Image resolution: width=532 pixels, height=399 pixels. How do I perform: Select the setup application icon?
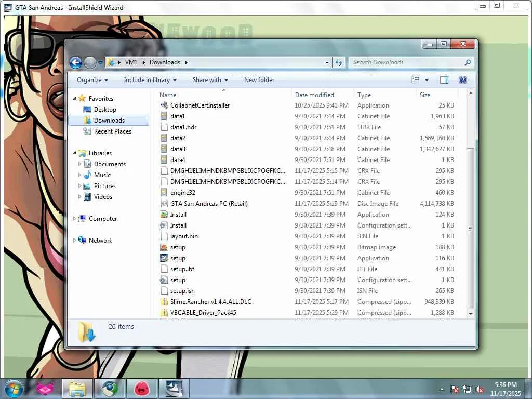click(164, 258)
